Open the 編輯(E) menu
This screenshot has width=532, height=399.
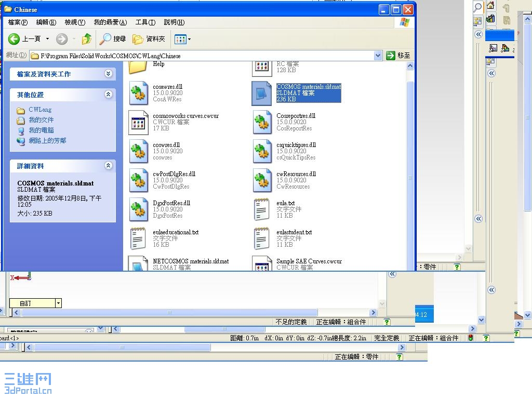46,22
